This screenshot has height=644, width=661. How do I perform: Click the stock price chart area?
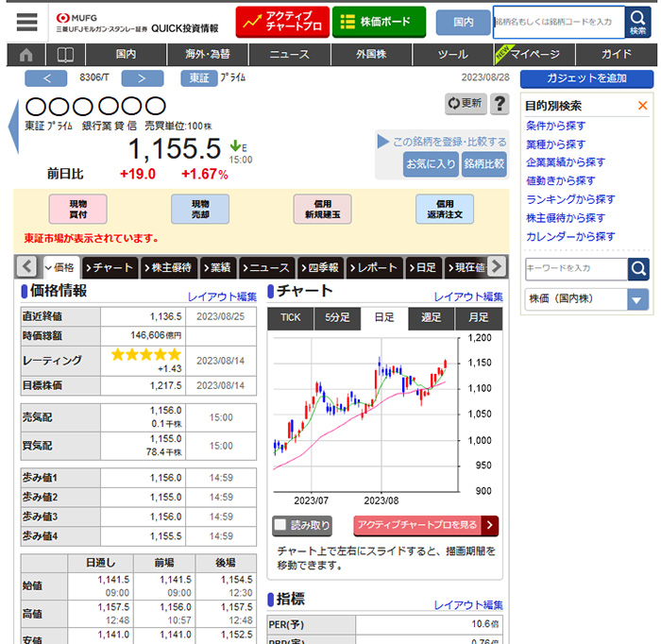coord(365,415)
